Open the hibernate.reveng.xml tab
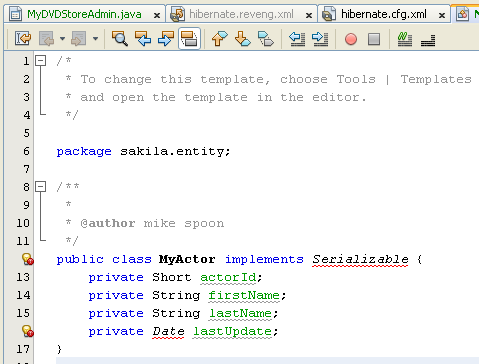Image resolution: width=479 pixels, height=364 pixels. point(241,14)
